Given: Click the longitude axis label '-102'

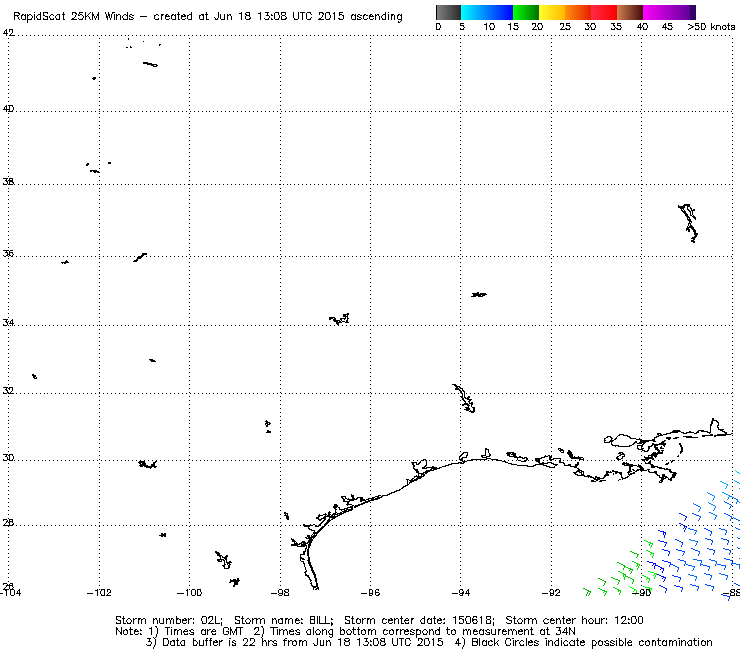Looking at the screenshot, I should pyautogui.click(x=99, y=593).
